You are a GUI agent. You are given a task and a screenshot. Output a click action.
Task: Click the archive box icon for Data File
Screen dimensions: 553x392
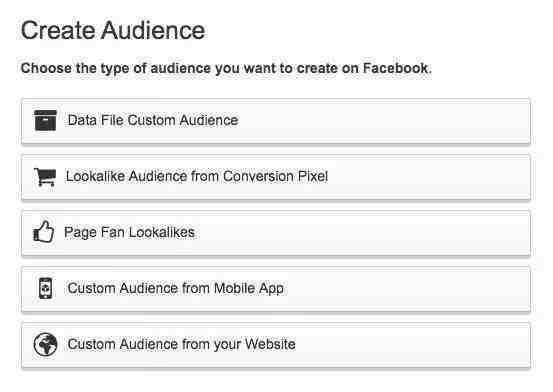pyautogui.click(x=45, y=120)
